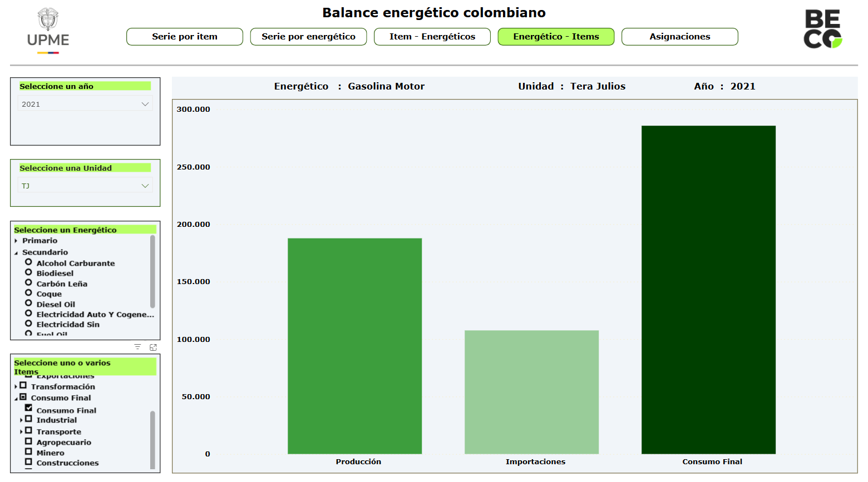
Task: Collapse the Secundario tree group
Action: tap(16, 252)
